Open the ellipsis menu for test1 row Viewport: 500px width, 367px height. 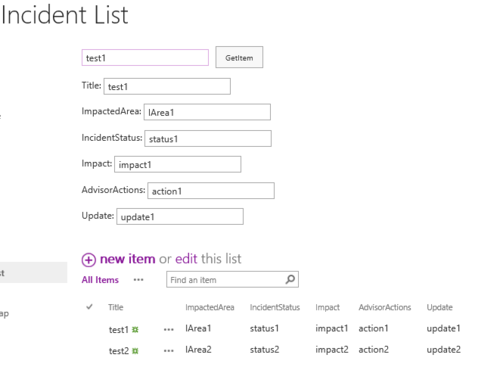click(169, 330)
